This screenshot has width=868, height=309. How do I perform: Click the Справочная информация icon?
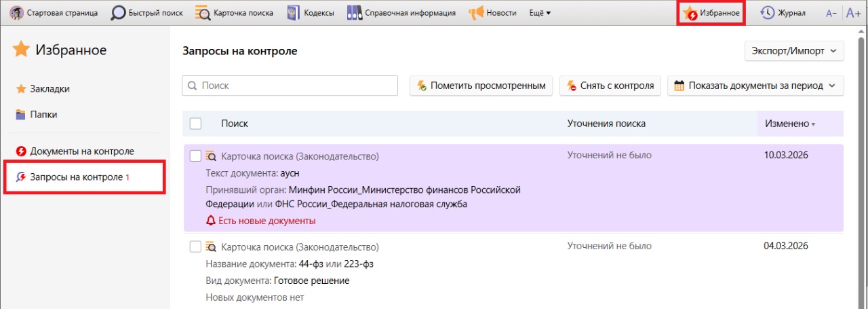pos(354,13)
